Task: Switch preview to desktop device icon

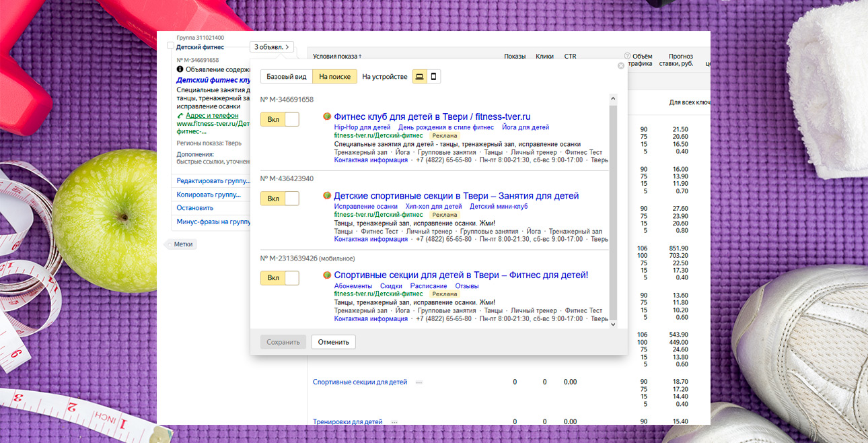Action: [x=419, y=77]
